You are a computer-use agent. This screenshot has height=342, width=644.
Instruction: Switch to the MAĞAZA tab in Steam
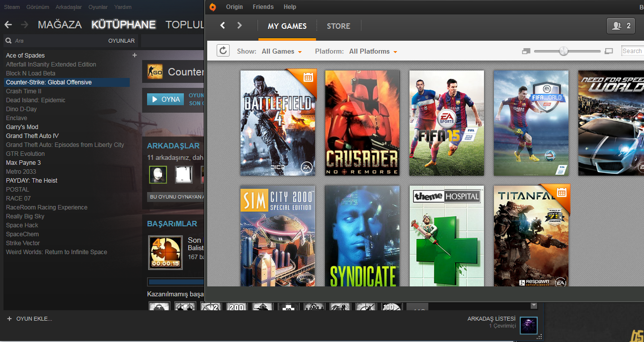[x=60, y=24]
